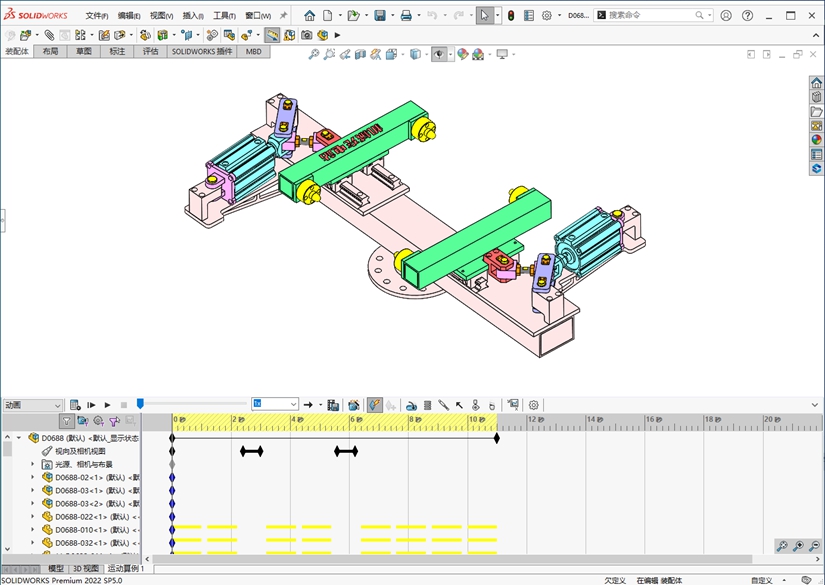825x585 pixels.
Task: Open the user login account icon
Action: coord(726,15)
